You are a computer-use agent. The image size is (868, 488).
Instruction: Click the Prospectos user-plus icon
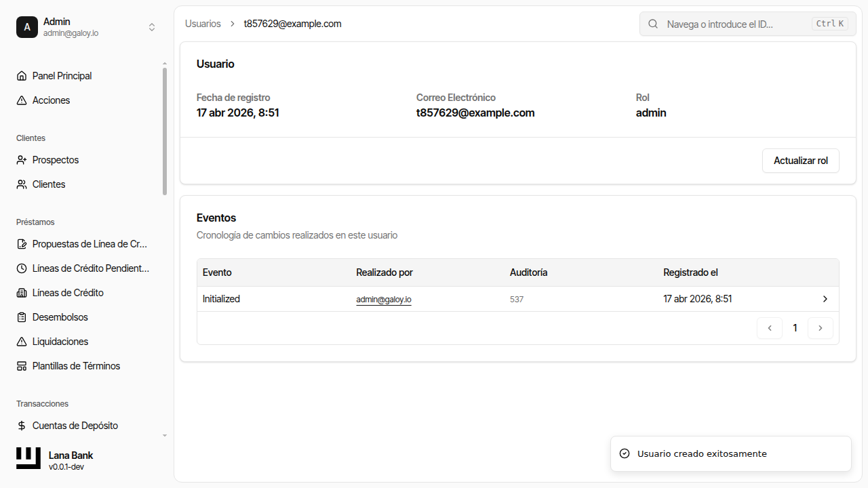click(22, 160)
